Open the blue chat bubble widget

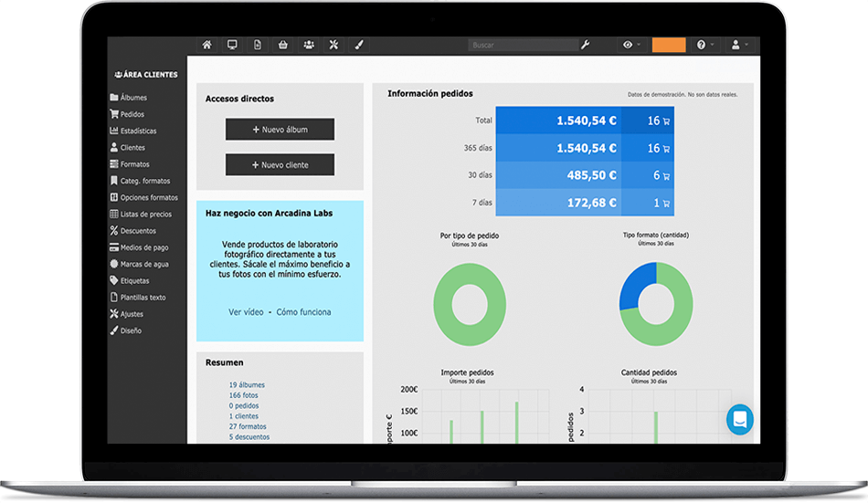coord(739,419)
